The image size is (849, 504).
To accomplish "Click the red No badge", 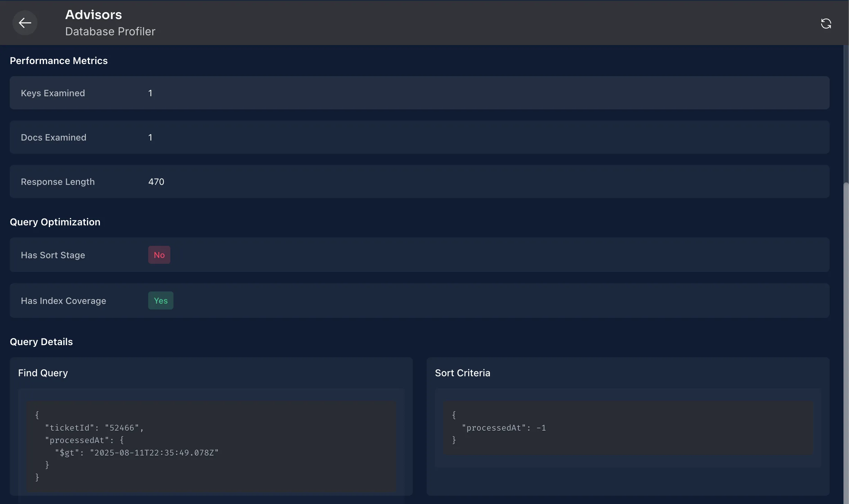I will tap(159, 255).
